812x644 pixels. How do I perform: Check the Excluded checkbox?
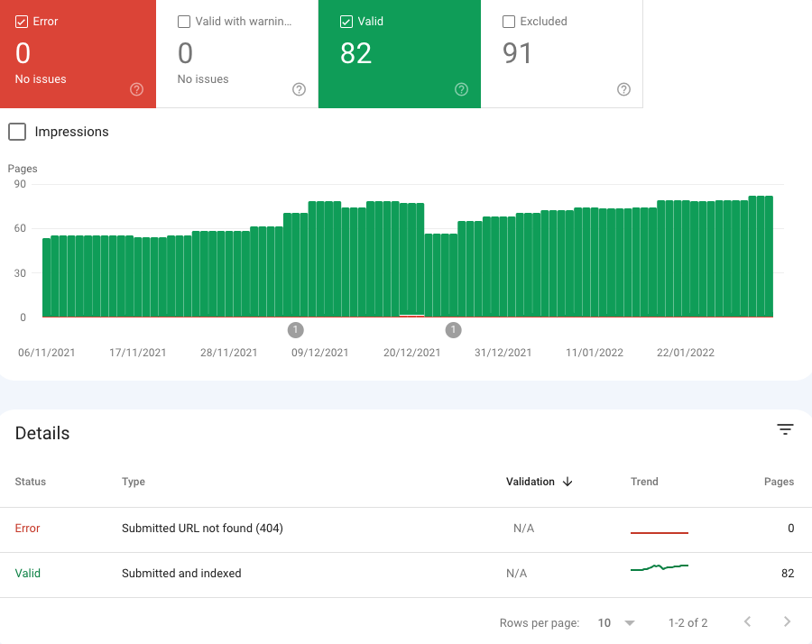[x=509, y=22]
